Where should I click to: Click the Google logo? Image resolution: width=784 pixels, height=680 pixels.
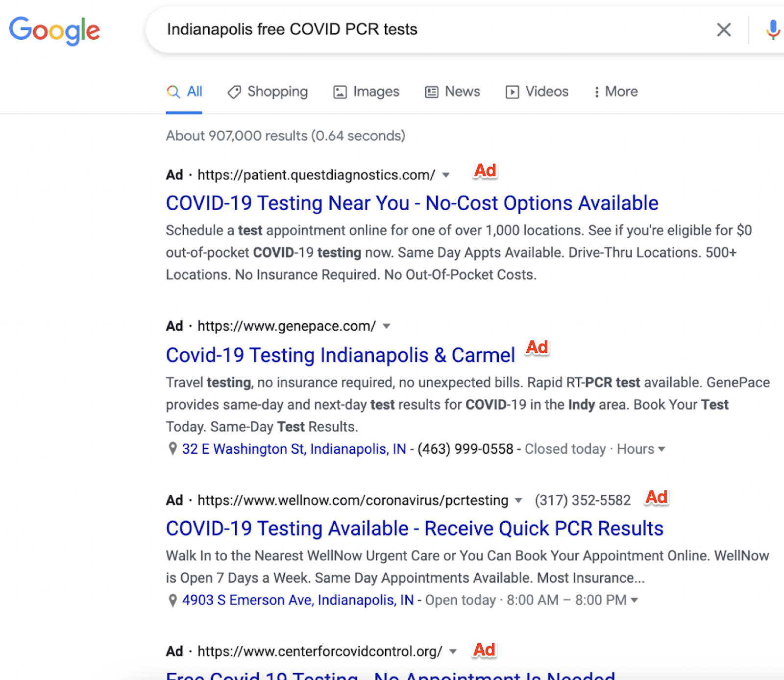point(54,30)
